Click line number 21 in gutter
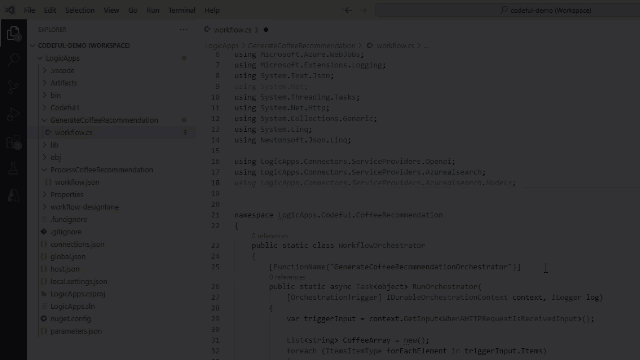This screenshot has height=360, width=640. tap(216, 215)
